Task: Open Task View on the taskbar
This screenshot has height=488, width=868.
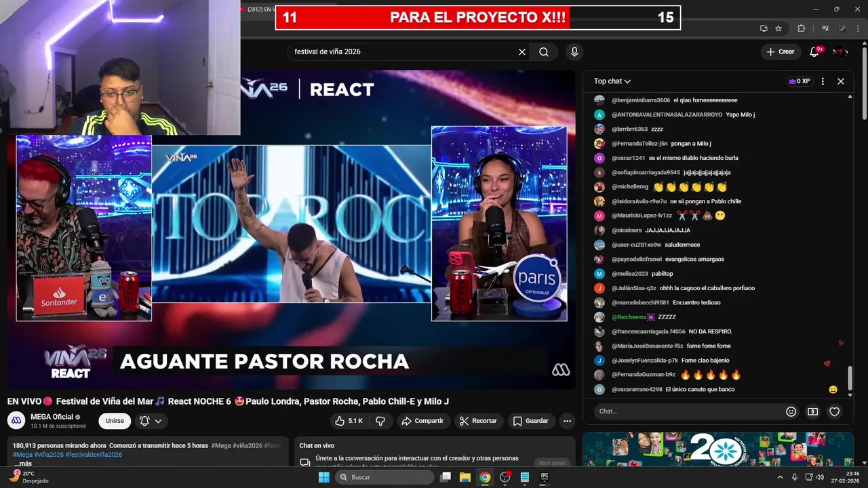Action: 446,477
